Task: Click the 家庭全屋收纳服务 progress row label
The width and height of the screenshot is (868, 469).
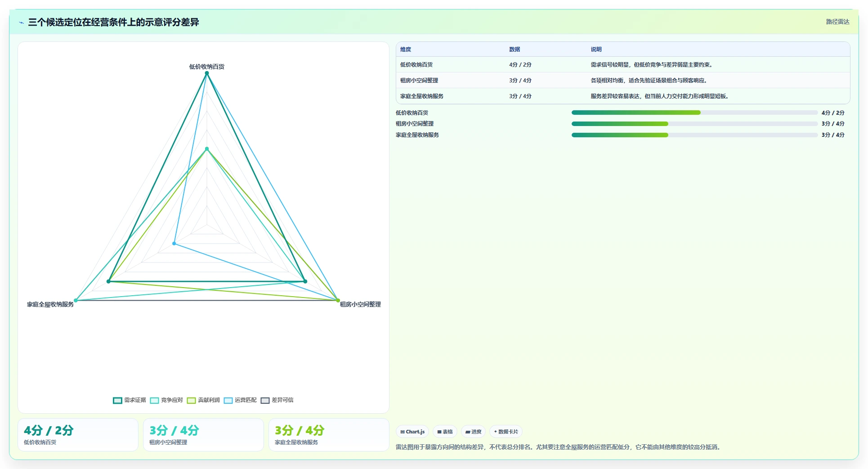Action: click(x=417, y=135)
